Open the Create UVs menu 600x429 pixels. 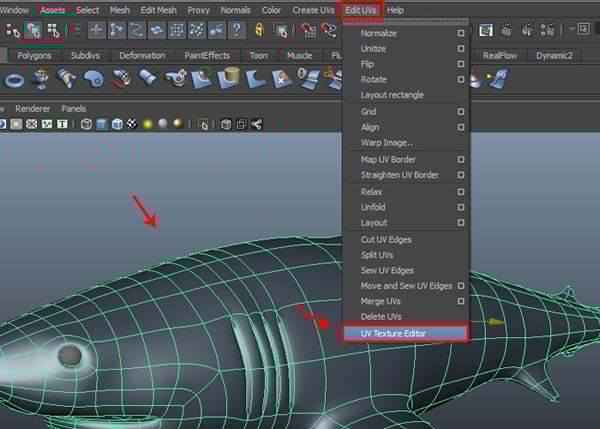point(313,10)
